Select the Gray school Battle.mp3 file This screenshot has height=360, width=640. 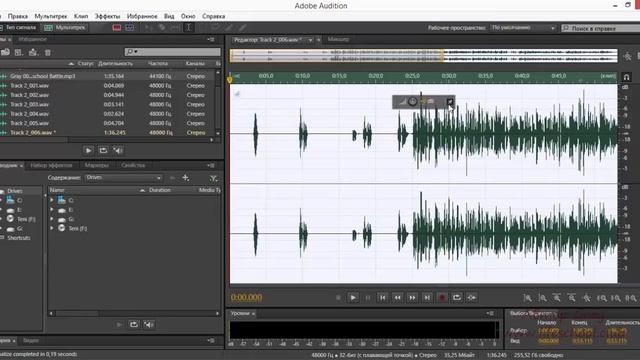pyautogui.click(x=107, y=76)
